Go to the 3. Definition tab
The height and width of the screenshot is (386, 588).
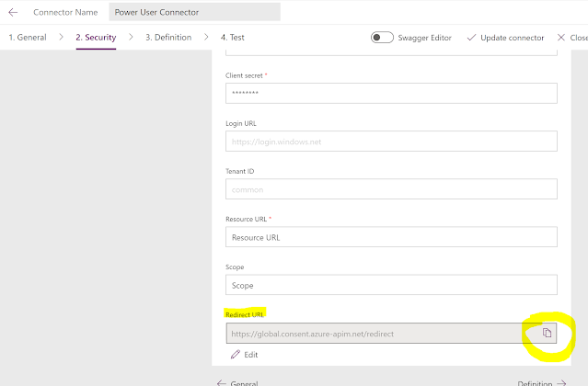pos(168,38)
